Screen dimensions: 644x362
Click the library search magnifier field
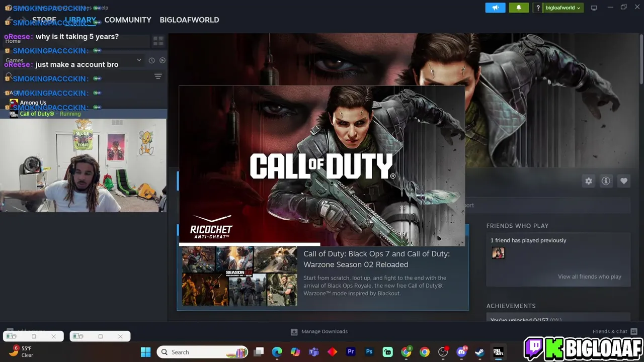[x=9, y=76]
